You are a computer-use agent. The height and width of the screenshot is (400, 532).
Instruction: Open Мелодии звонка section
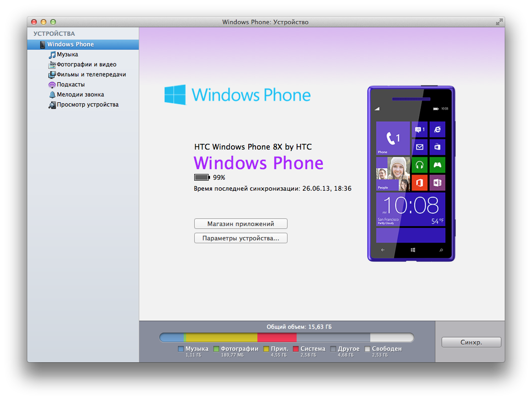pos(80,95)
